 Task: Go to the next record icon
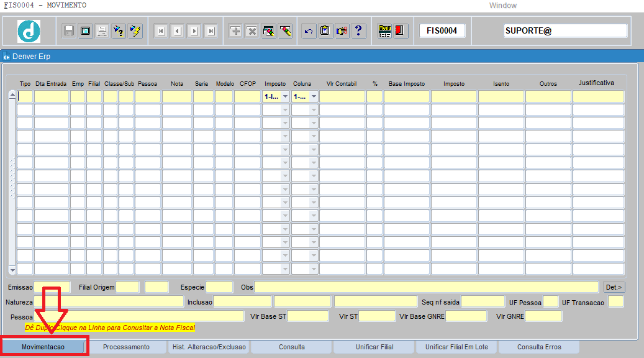click(x=194, y=31)
